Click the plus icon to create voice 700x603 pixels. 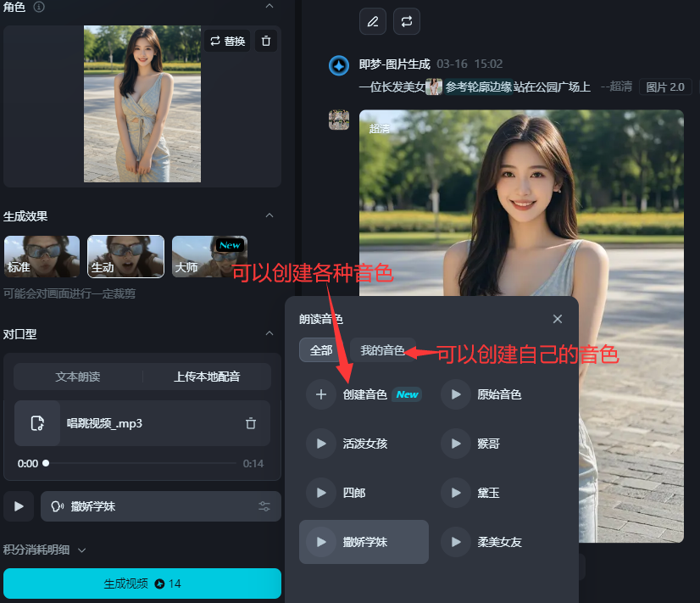(x=321, y=394)
